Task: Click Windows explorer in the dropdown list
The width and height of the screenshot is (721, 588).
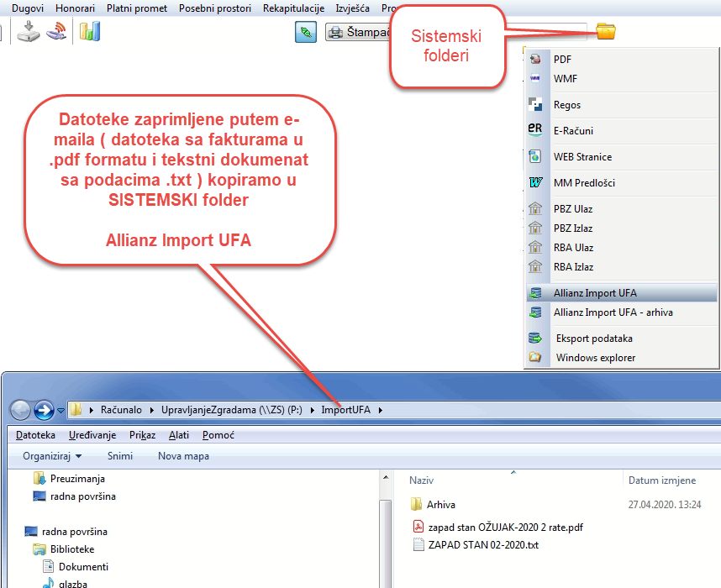Action: (x=595, y=358)
